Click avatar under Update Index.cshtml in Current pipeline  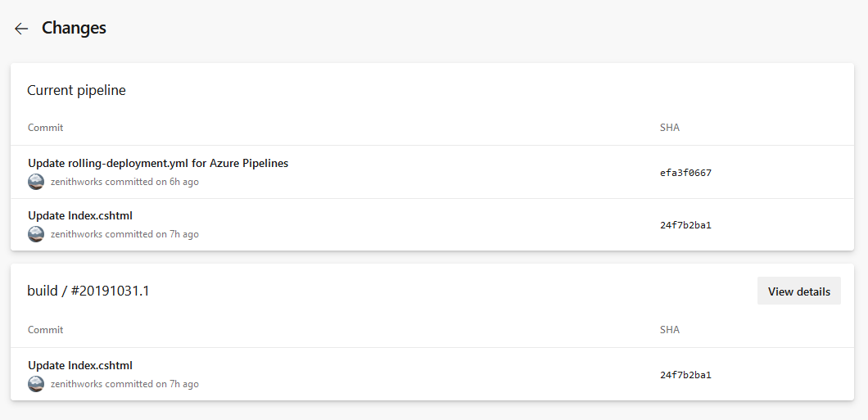pyautogui.click(x=36, y=234)
